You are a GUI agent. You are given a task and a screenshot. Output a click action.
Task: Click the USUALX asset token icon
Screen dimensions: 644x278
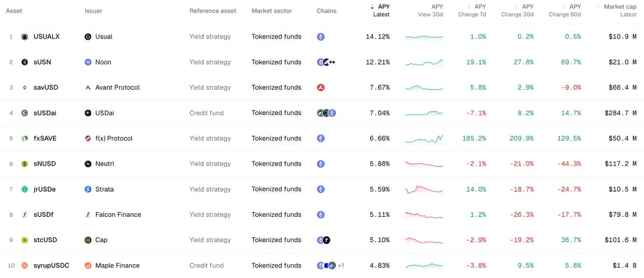point(25,37)
